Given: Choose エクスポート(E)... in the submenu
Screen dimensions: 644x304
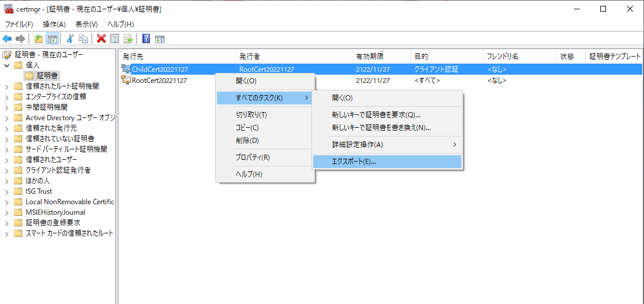Looking at the screenshot, I should [x=387, y=162].
